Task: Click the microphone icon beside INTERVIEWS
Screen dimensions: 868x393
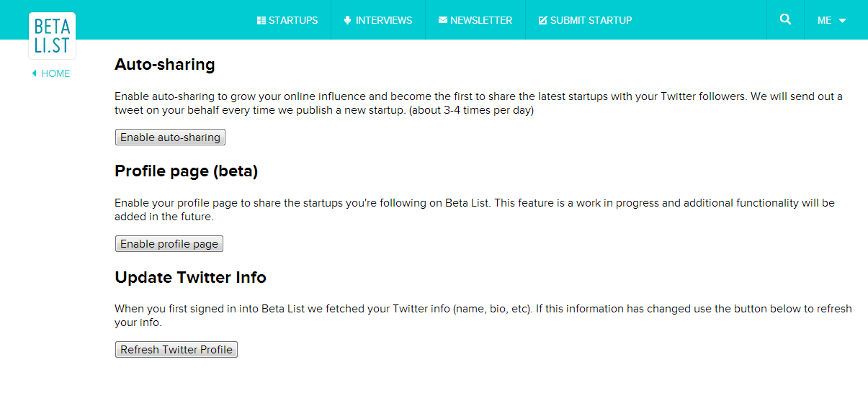Action: pyautogui.click(x=348, y=20)
